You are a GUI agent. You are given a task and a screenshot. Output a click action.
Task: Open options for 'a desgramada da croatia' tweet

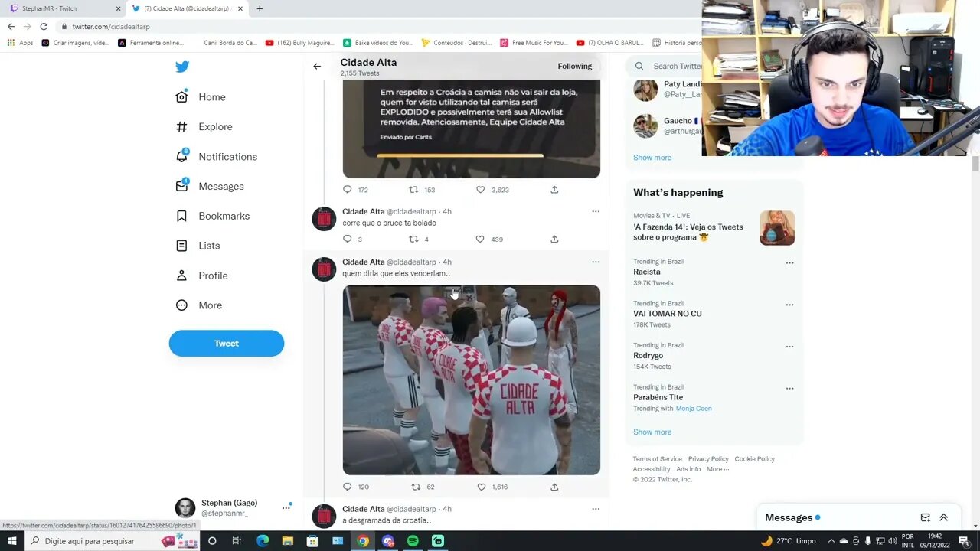click(x=596, y=509)
